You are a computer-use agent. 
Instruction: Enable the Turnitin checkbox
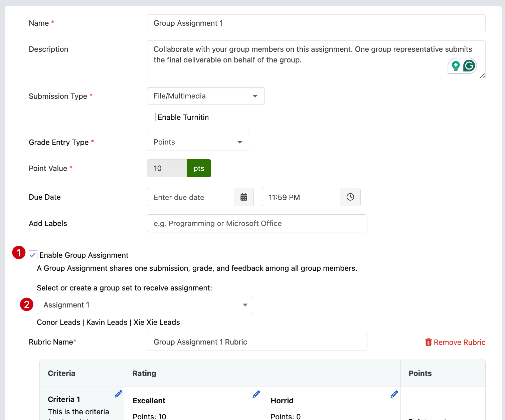pos(151,117)
